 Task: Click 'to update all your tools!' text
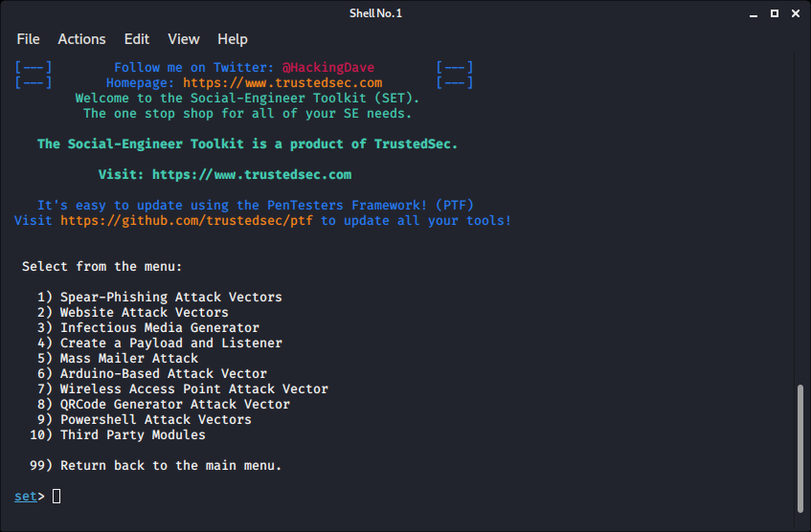point(417,221)
